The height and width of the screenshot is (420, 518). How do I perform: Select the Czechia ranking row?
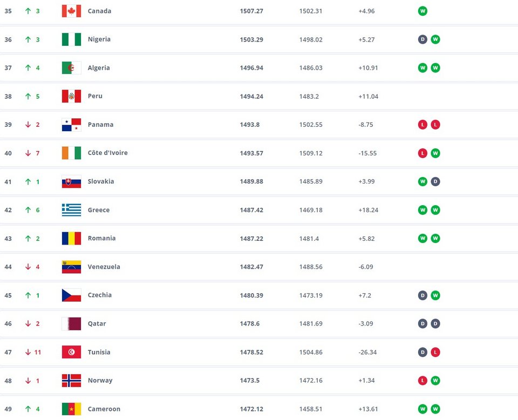click(x=259, y=295)
